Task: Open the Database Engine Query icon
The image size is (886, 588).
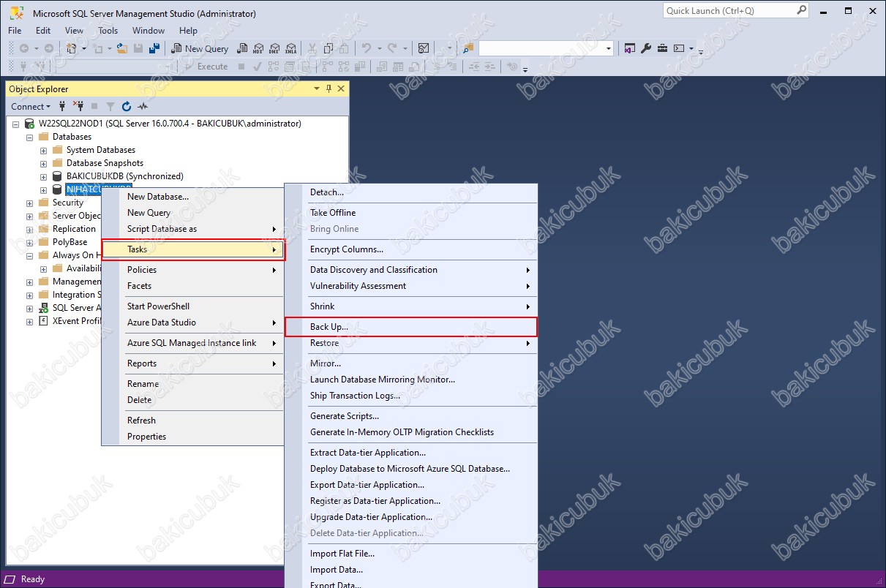Action: tap(241, 48)
